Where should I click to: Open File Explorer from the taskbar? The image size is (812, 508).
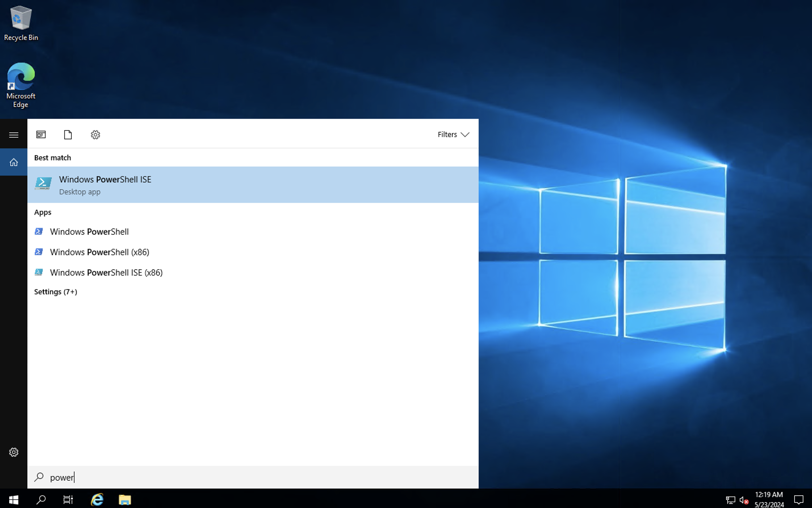point(125,499)
